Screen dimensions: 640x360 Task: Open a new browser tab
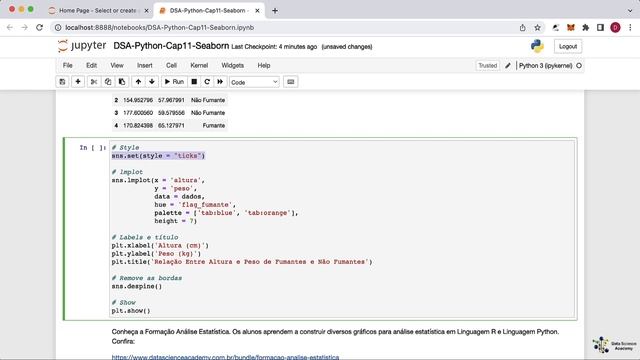[275, 11]
